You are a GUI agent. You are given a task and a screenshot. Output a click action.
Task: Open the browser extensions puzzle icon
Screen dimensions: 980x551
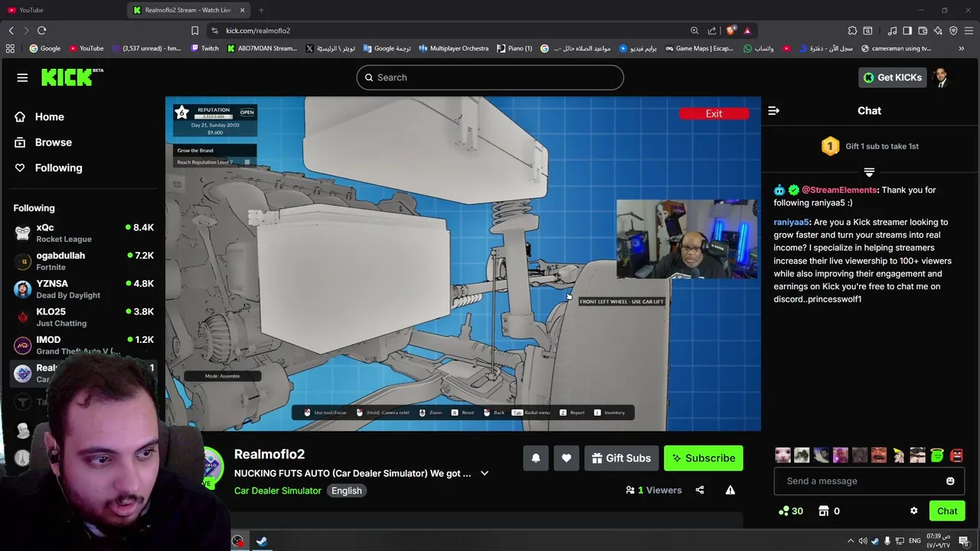tap(852, 31)
